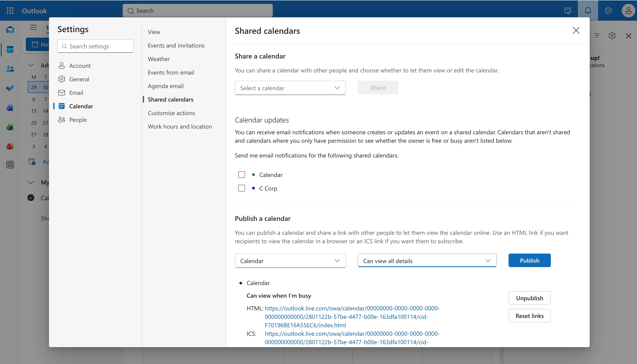Close the Settings dialog
The image size is (637, 364).
coord(576,30)
